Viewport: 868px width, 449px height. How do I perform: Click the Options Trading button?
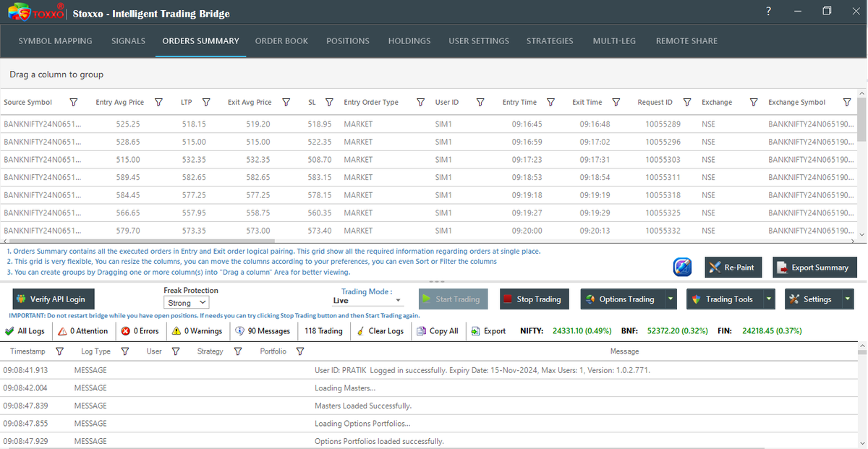point(622,299)
